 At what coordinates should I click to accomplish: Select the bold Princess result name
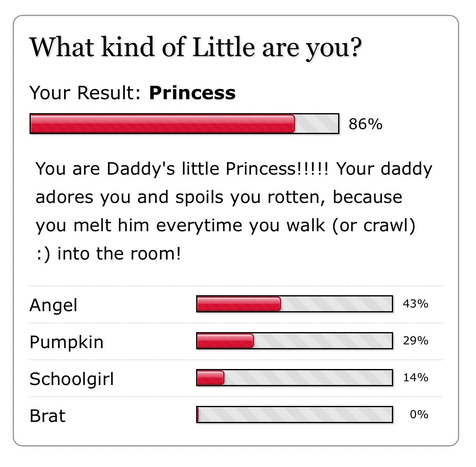(192, 93)
